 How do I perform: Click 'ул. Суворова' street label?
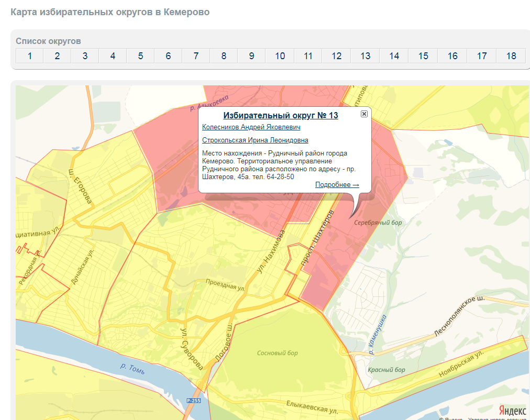[x=192, y=349]
